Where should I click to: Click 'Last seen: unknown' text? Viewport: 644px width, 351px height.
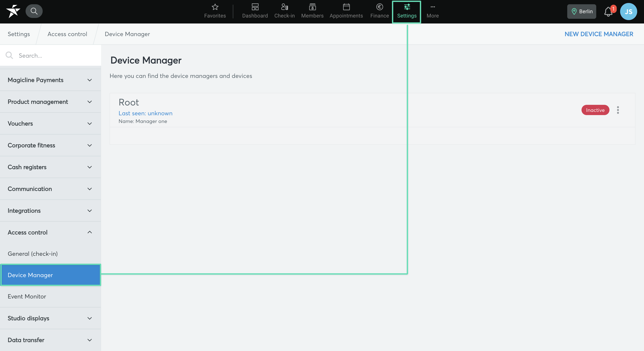coord(145,113)
